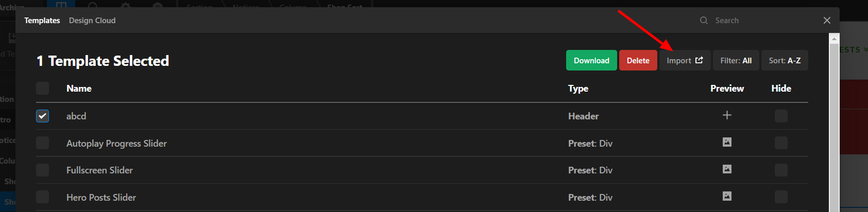Enable Hide toggle for Hero Posts Slider
Viewport: 868px width, 212px height.
(781, 197)
